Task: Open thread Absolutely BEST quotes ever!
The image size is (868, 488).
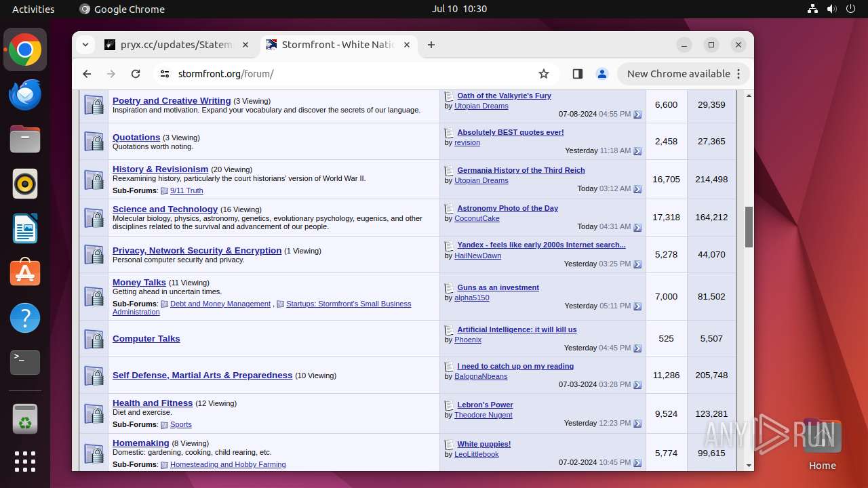Action: pyautogui.click(x=510, y=132)
